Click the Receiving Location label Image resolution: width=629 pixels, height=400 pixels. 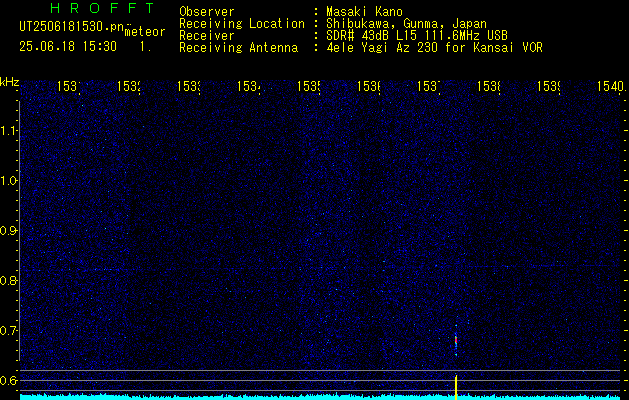coord(242,24)
